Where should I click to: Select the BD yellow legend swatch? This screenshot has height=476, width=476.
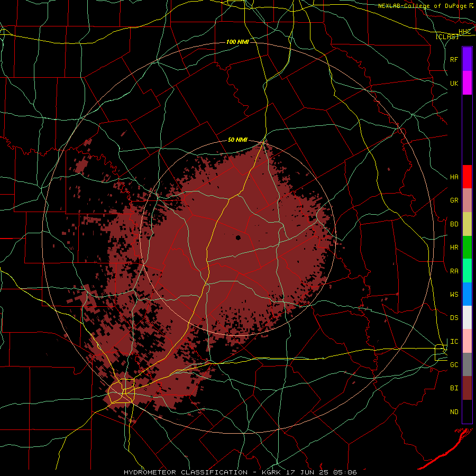pos(467,224)
